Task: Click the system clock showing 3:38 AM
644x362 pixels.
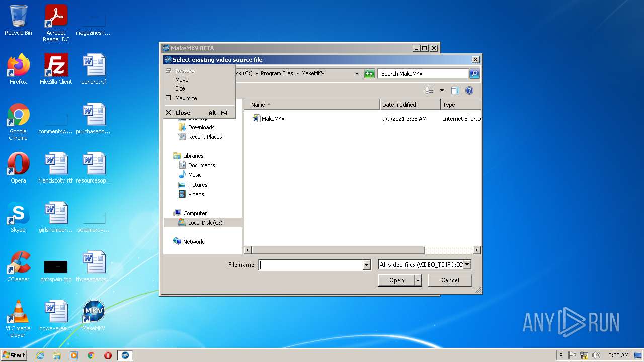Action: point(618,355)
